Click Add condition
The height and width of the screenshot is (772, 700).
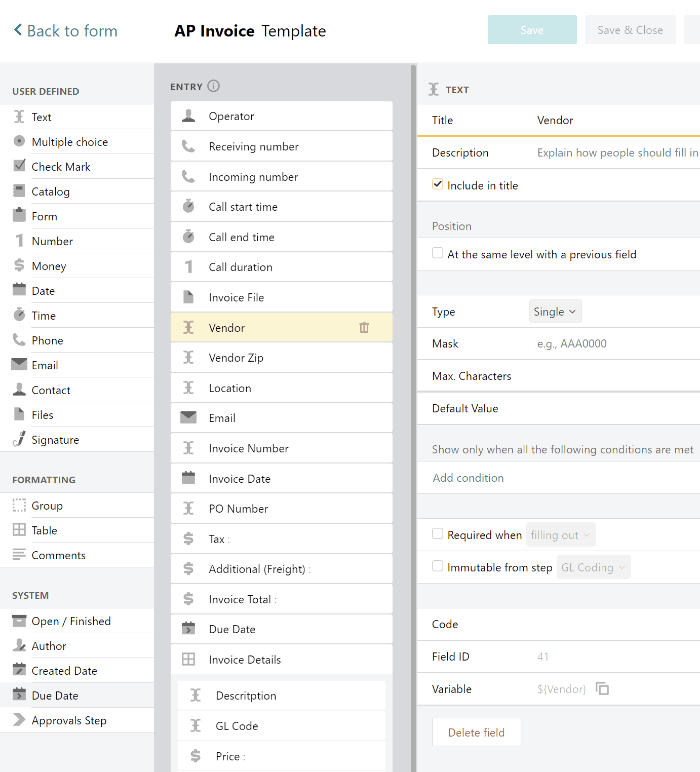click(468, 478)
